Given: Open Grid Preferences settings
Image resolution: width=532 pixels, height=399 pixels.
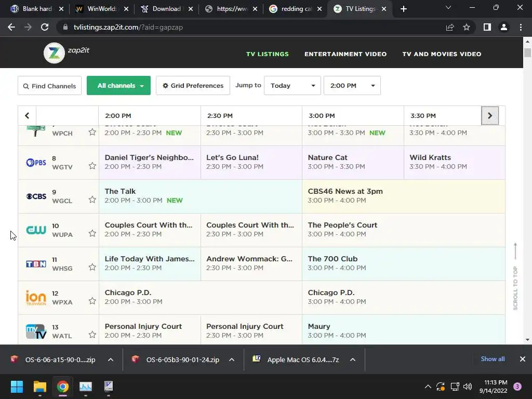Looking at the screenshot, I should (193, 86).
